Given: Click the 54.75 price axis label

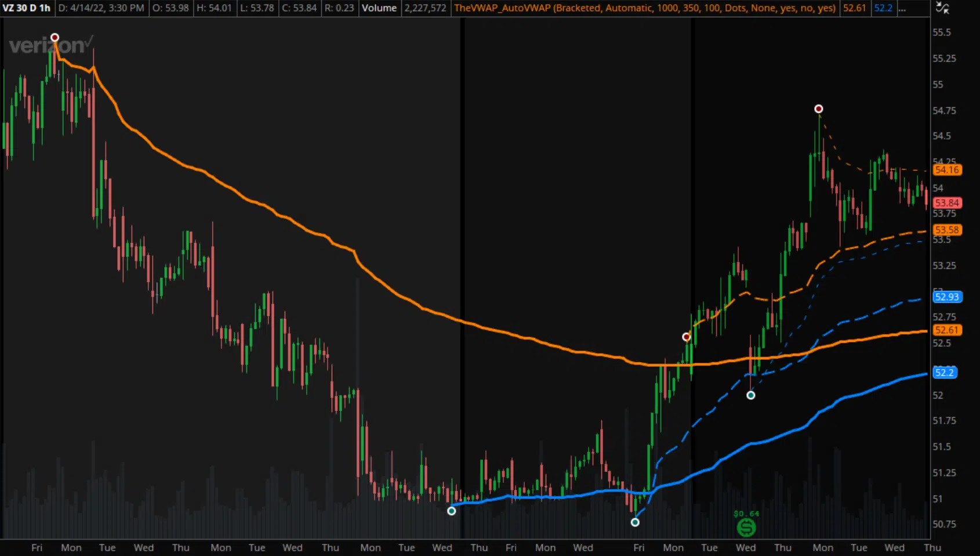Looking at the screenshot, I should click(944, 111).
